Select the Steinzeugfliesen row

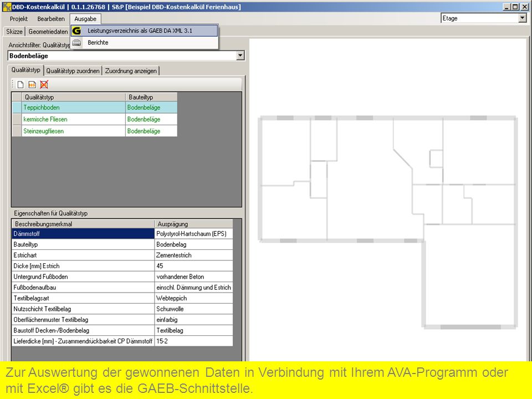tap(95, 131)
